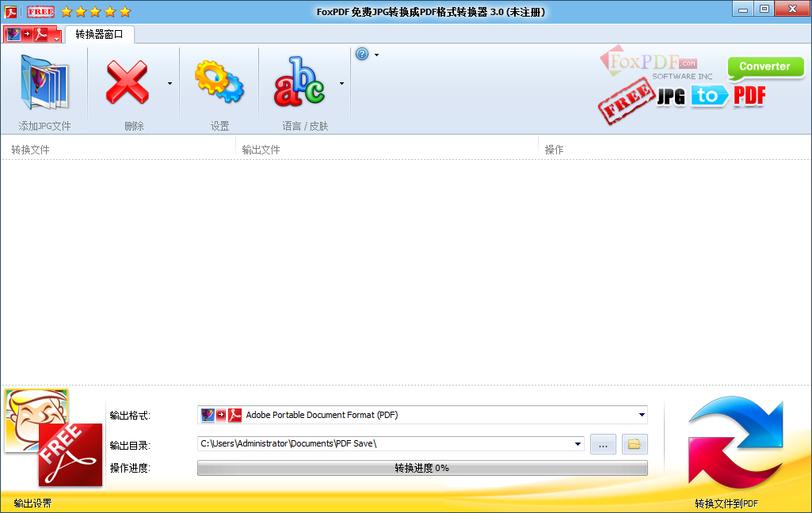Click the 转换文件到PDF label
This screenshot has height=513, width=812.
[x=726, y=503]
